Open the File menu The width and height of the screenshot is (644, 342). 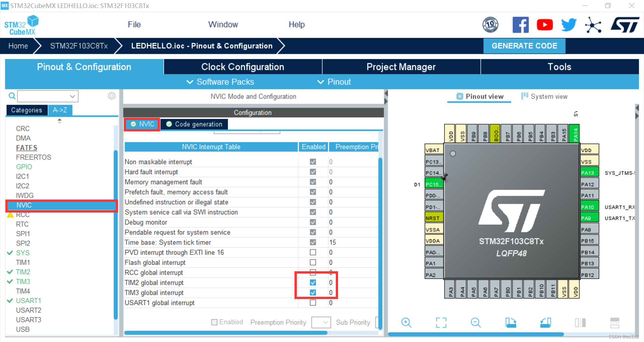pyautogui.click(x=134, y=24)
